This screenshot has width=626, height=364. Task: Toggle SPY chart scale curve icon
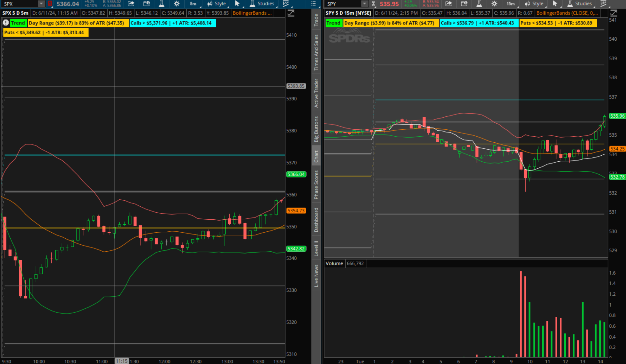coord(614,13)
